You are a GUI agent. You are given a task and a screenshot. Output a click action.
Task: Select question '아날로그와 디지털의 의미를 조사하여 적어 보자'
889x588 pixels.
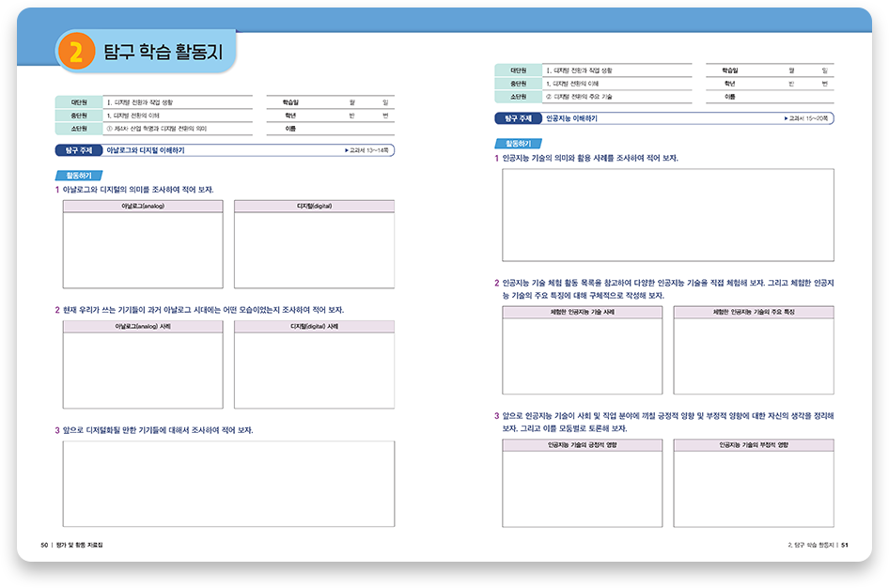click(138, 190)
